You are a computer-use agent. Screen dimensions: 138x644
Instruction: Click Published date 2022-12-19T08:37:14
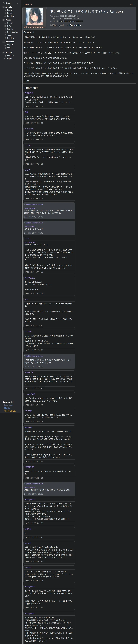click(x=69, y=16)
